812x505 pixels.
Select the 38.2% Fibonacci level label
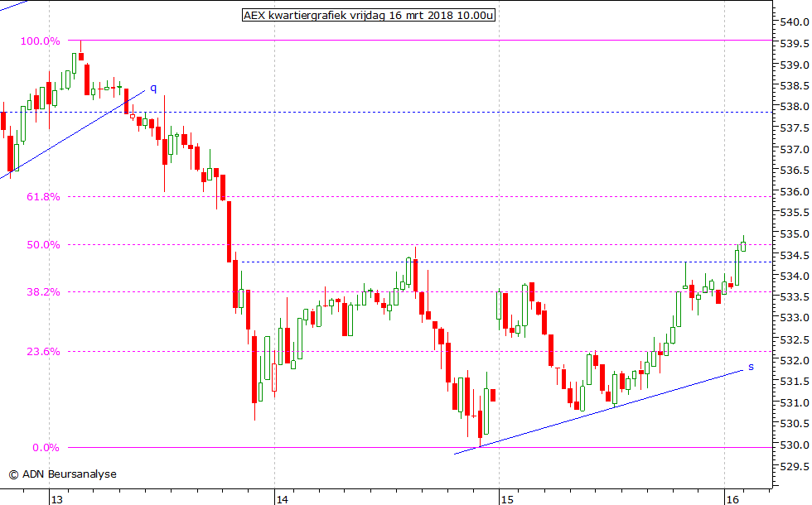(x=43, y=291)
